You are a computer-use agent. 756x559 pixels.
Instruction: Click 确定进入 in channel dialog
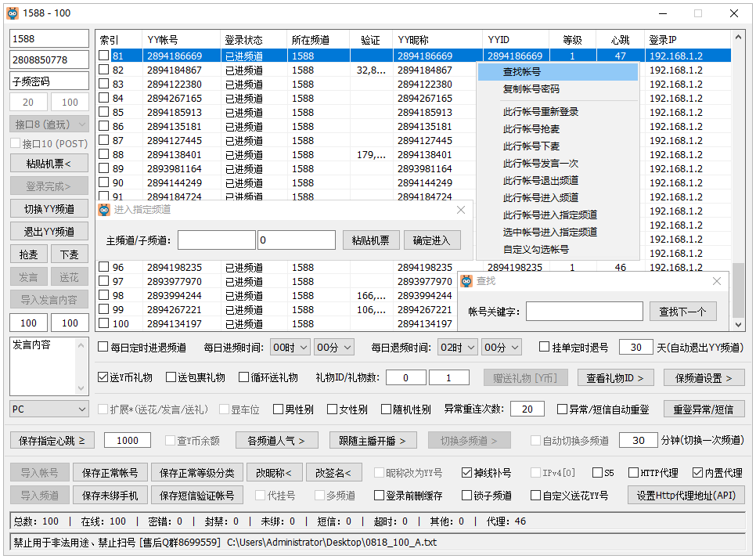431,240
